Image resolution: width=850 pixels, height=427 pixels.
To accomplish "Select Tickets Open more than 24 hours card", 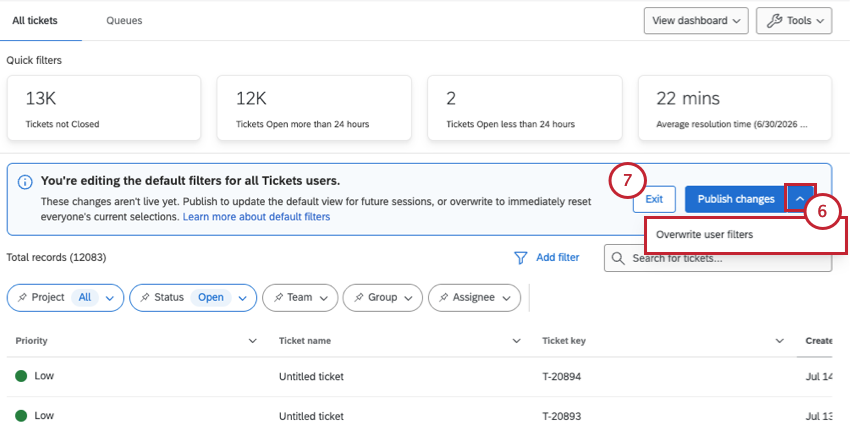I will click(x=314, y=108).
